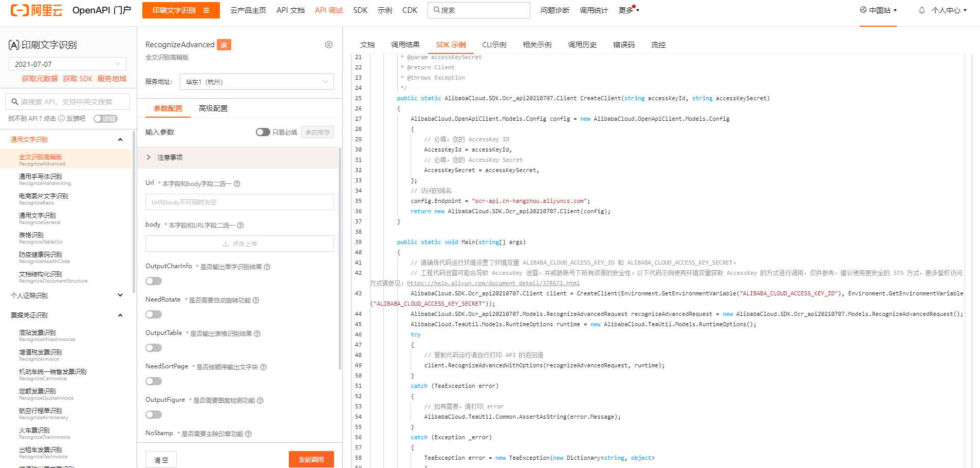Click the upload icon in body field
The image size is (980, 468).
pos(226,244)
